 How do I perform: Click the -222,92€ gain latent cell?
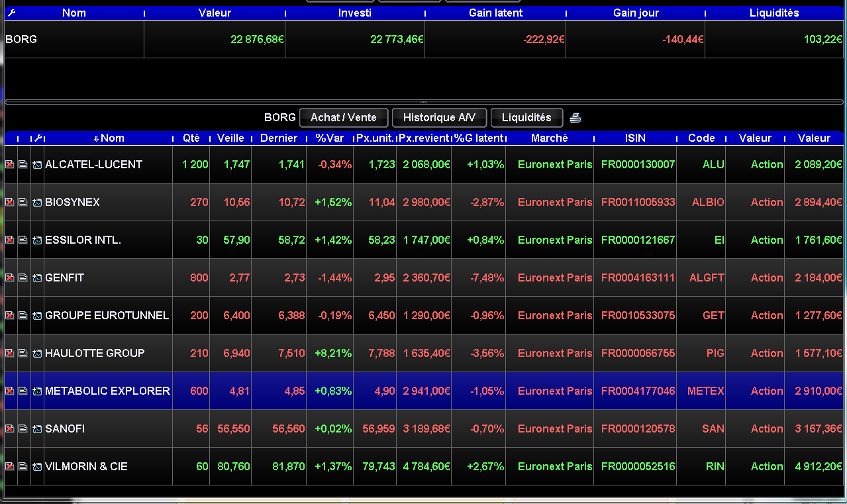495,39
